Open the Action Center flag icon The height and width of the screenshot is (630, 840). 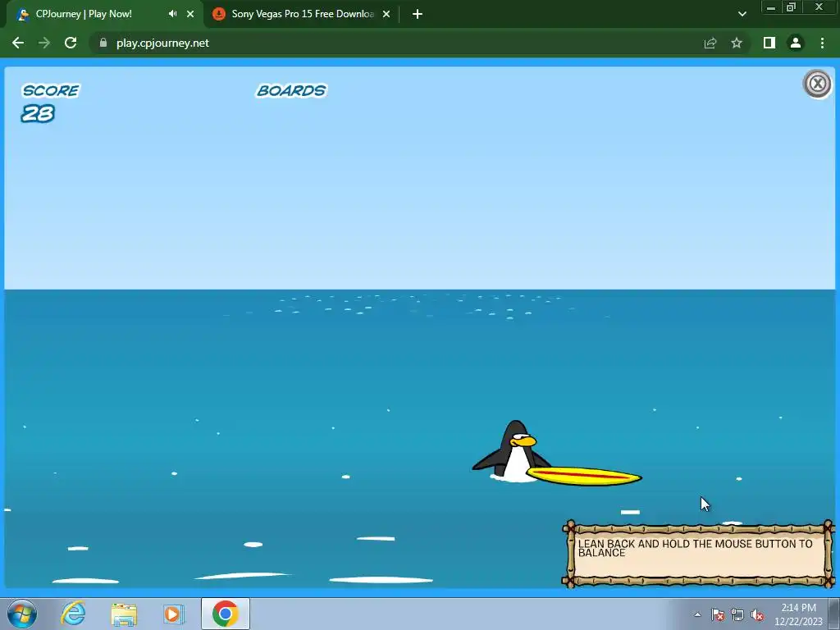point(718,614)
